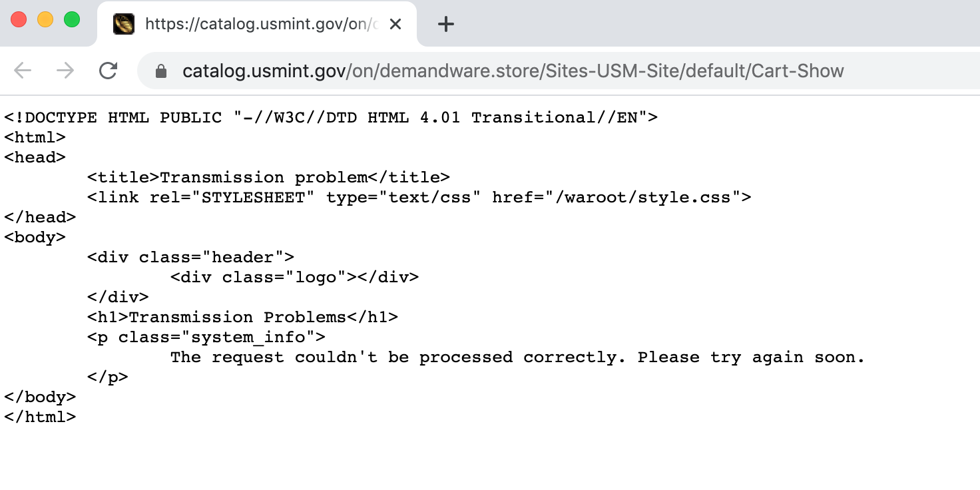Click the 'Please try again soon' sentence
Viewport: 980px width, 490px height.
pyautogui.click(x=751, y=358)
